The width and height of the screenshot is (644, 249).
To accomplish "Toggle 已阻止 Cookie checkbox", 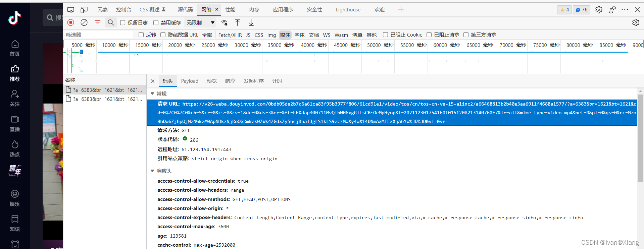I will pos(385,35).
